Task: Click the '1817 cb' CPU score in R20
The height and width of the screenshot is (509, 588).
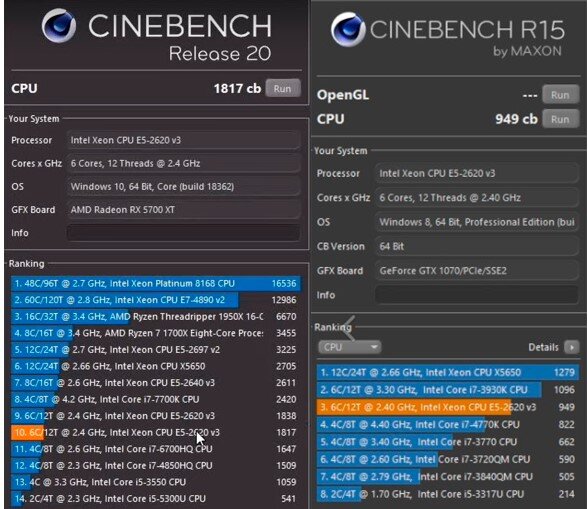Action: pyautogui.click(x=237, y=89)
